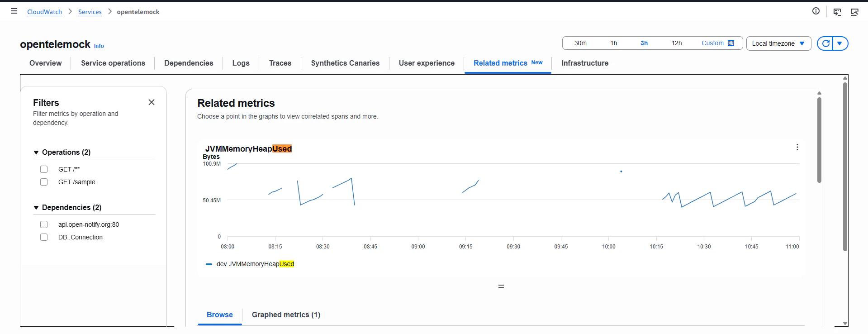The height and width of the screenshot is (334, 868).
Task: Collapse the Dependencies (2) filter section
Action: click(x=67, y=207)
